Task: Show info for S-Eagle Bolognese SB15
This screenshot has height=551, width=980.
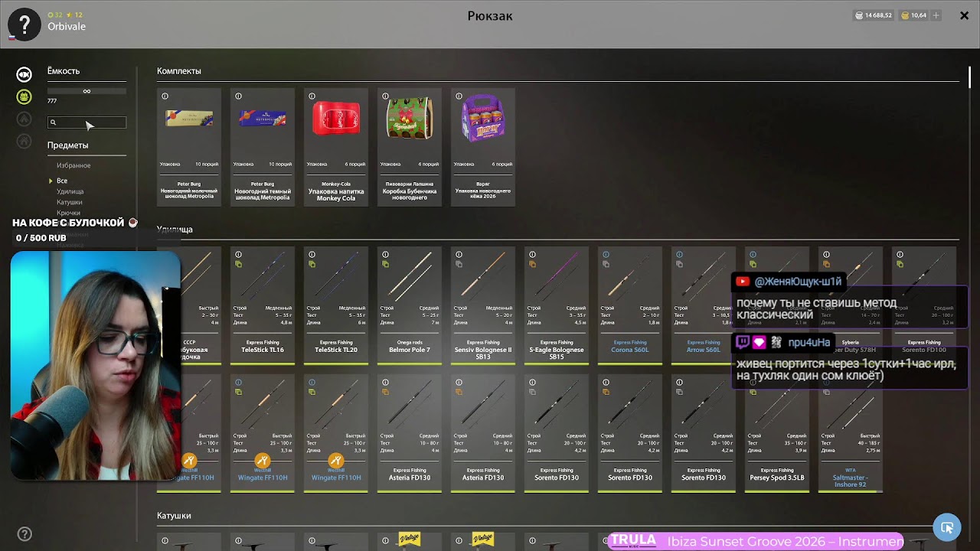Action: [x=532, y=255]
